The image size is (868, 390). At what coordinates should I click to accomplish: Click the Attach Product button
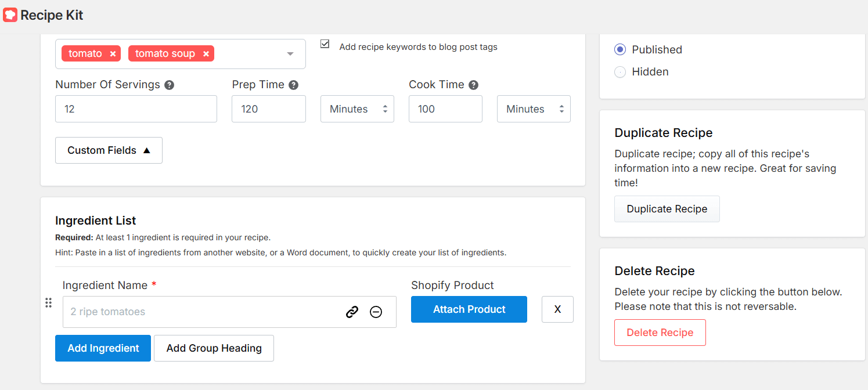[x=469, y=309]
